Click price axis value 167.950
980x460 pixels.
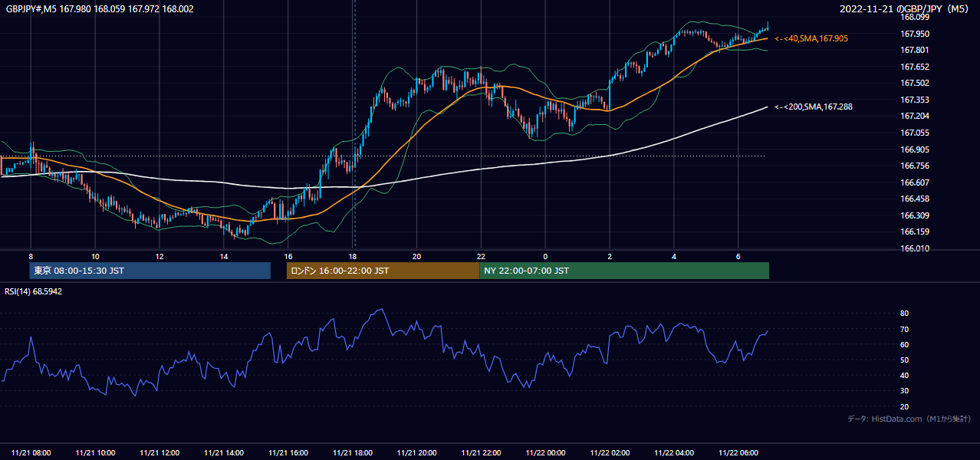click(x=915, y=34)
